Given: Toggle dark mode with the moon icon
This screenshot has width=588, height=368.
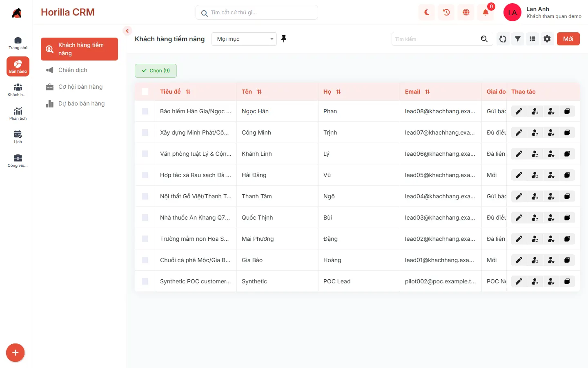Looking at the screenshot, I should coord(427,12).
